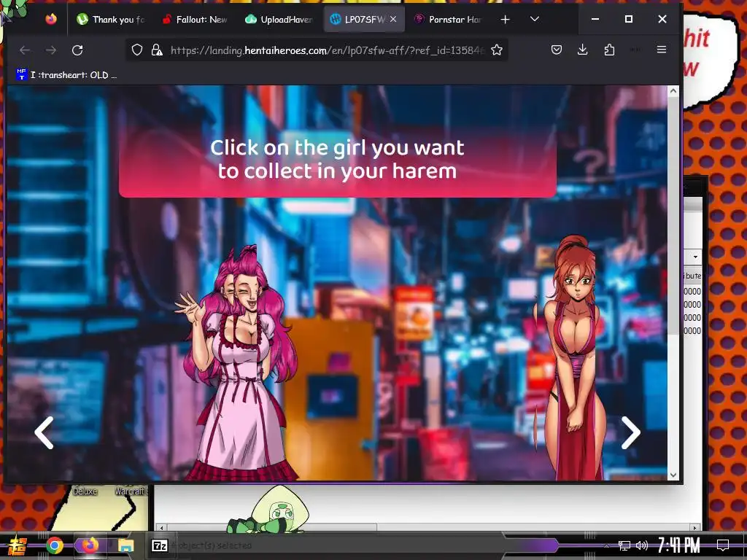Switch to the 'Pornstar Har' tab

point(449,20)
